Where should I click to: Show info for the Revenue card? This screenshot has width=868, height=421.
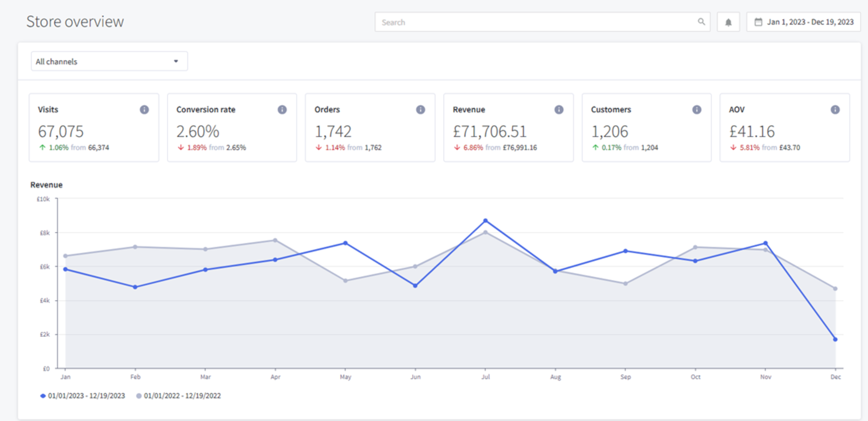pyautogui.click(x=559, y=109)
